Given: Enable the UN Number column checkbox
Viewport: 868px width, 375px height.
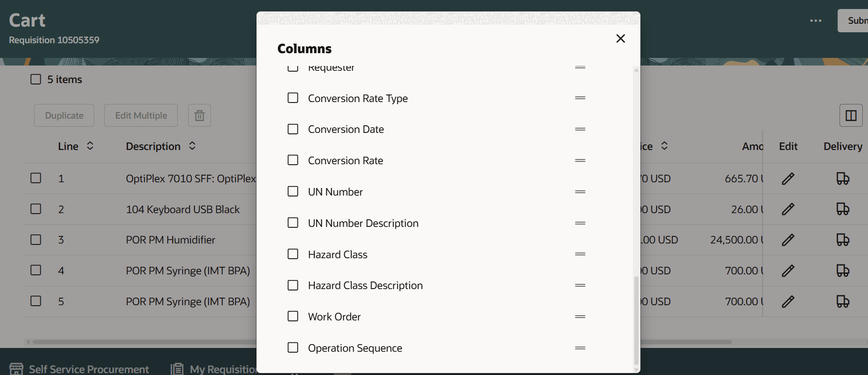Looking at the screenshot, I should (292, 191).
